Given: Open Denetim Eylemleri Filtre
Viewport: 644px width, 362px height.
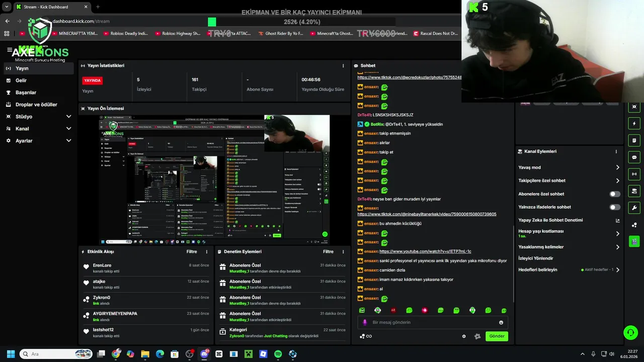Looking at the screenshot, I should click(x=328, y=251).
